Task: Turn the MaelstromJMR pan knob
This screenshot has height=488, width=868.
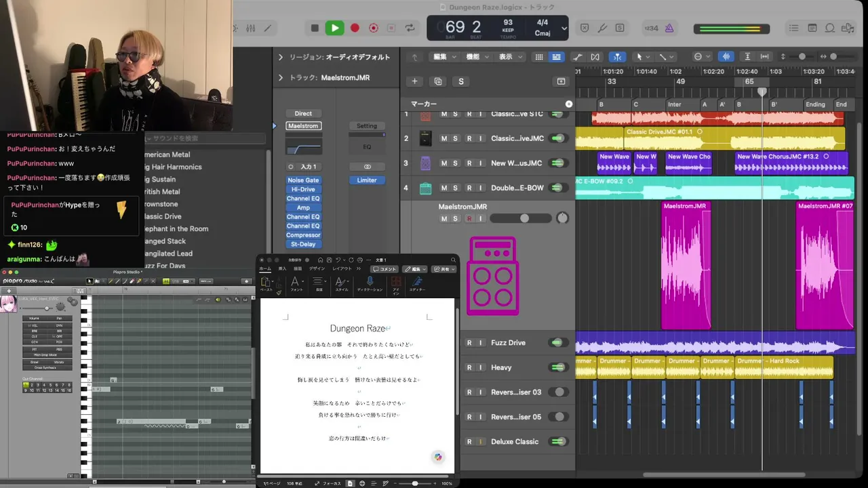Action: click(562, 218)
